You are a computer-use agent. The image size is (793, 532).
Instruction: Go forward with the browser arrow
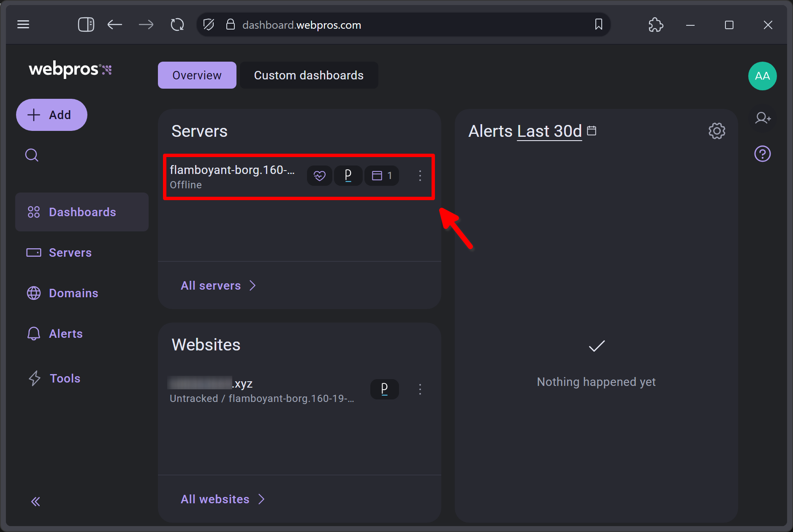pos(146,24)
